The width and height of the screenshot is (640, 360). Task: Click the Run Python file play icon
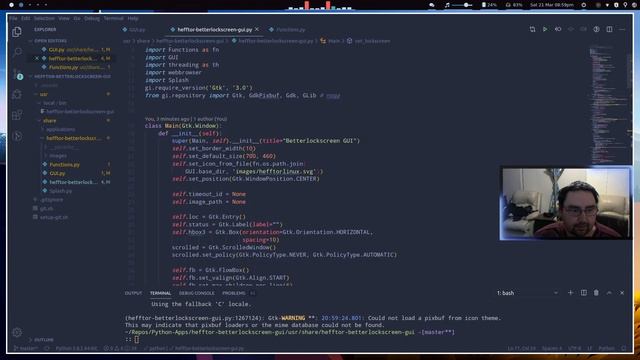tap(545, 29)
